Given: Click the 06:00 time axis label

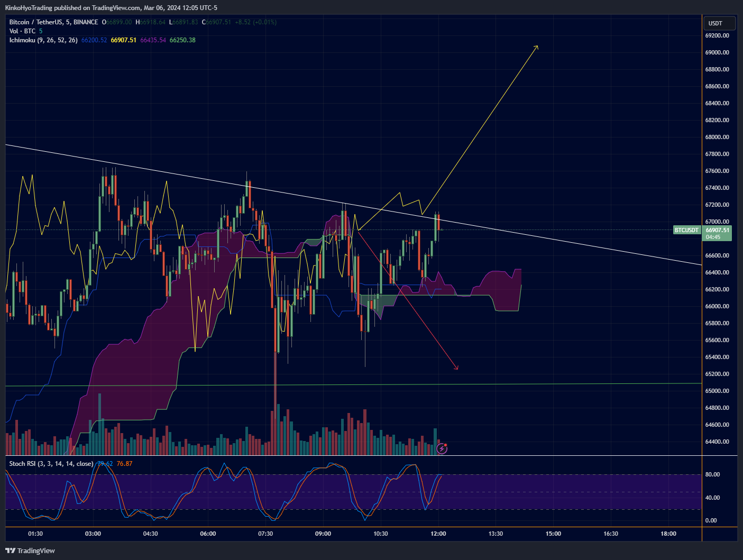Looking at the screenshot, I should pyautogui.click(x=208, y=534).
